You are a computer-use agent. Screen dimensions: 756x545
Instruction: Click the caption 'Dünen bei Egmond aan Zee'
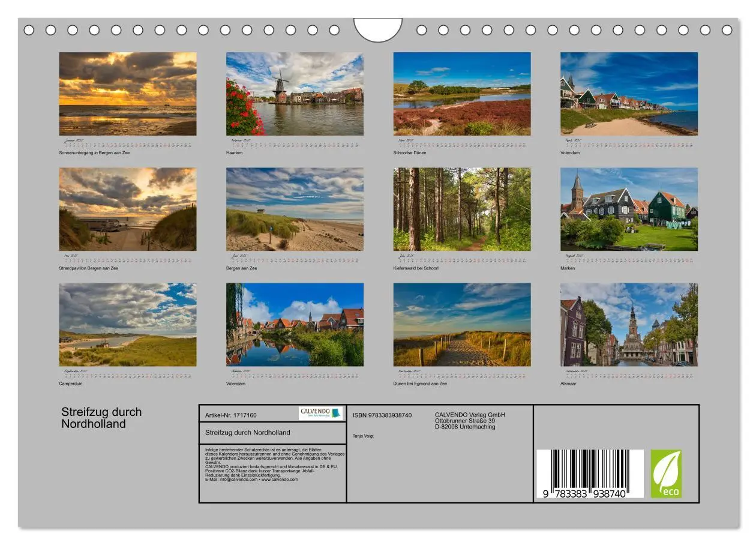pos(420,384)
